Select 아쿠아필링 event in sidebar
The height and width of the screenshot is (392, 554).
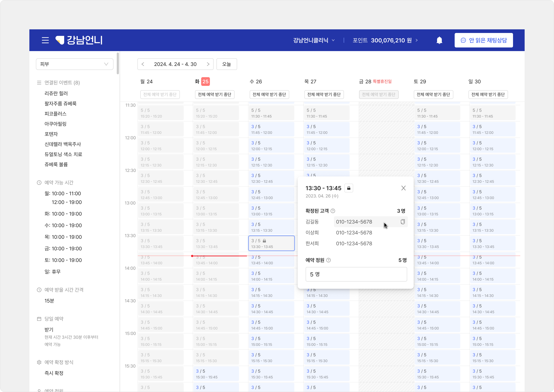55,124
